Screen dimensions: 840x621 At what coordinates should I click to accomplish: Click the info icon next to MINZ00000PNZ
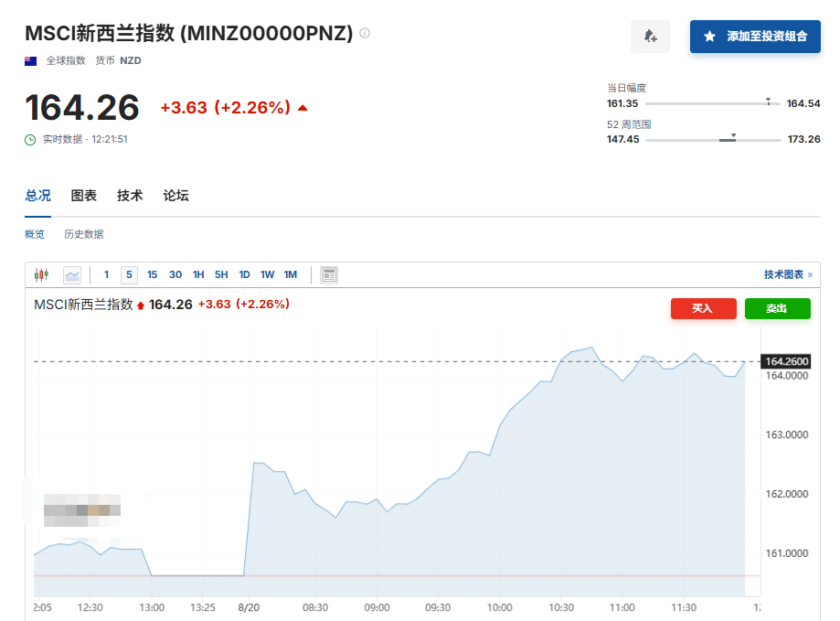(x=364, y=32)
